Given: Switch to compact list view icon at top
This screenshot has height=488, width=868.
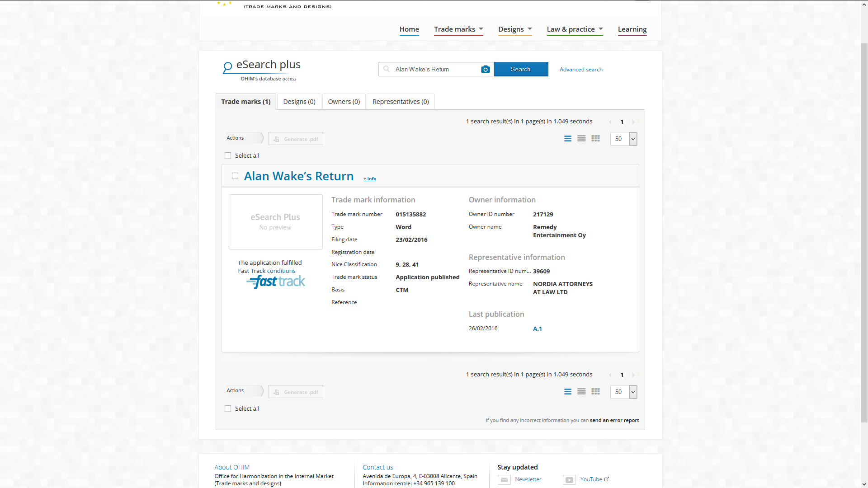Looking at the screenshot, I should tap(581, 139).
